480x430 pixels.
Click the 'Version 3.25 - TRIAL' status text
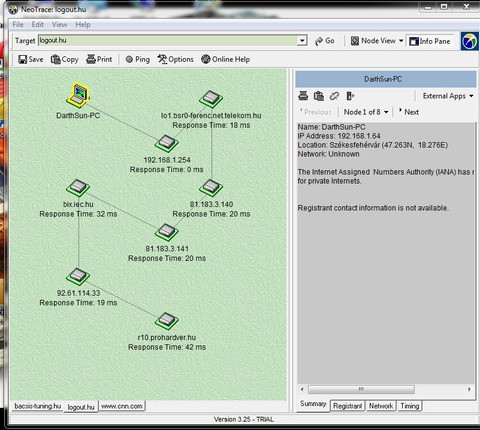coord(243,419)
